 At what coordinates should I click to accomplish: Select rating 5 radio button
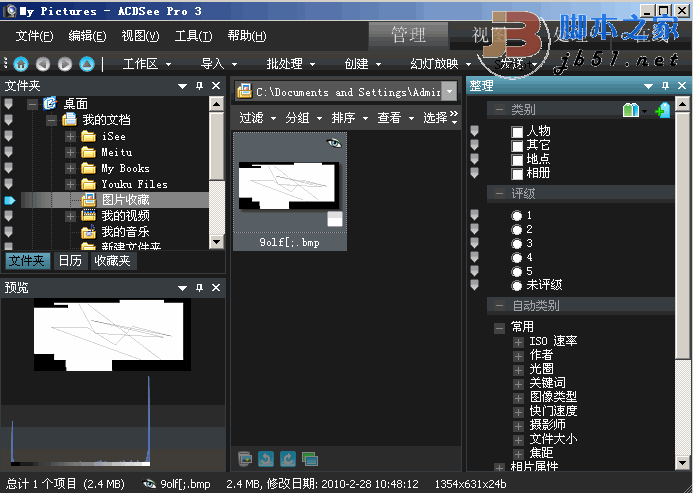[516, 271]
